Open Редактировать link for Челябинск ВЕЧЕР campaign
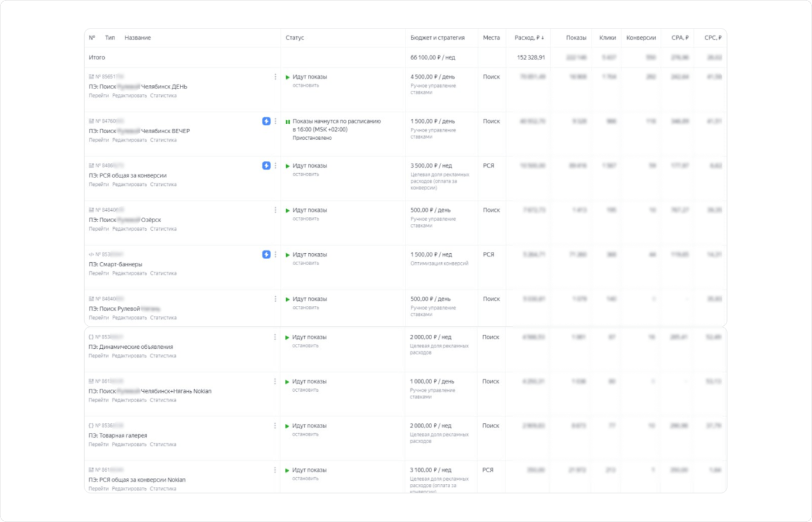Screen dimensions: 812x522 (130, 140)
